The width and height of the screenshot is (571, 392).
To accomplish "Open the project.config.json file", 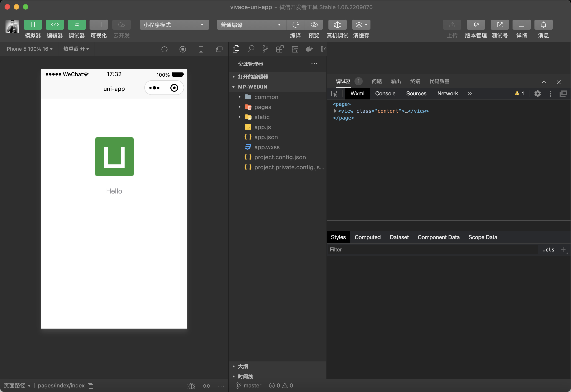I will [277, 157].
